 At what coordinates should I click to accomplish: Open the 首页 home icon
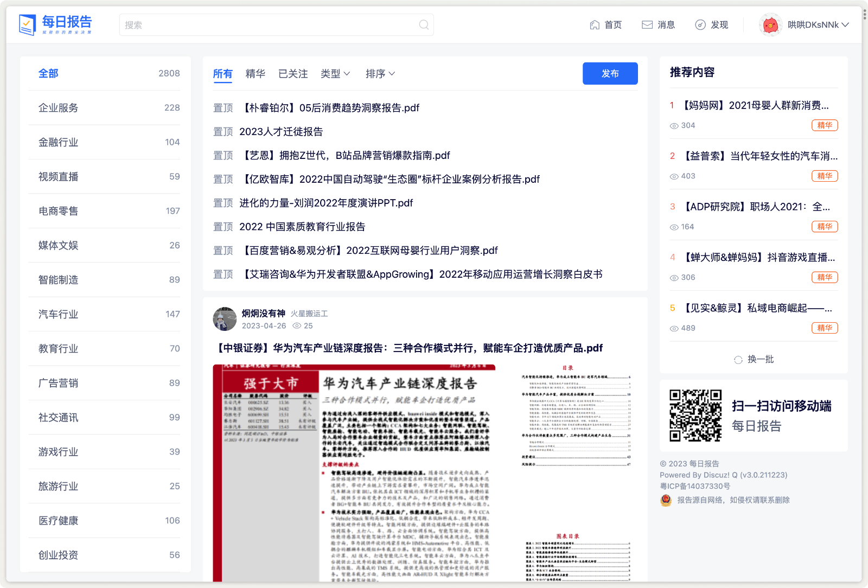594,24
